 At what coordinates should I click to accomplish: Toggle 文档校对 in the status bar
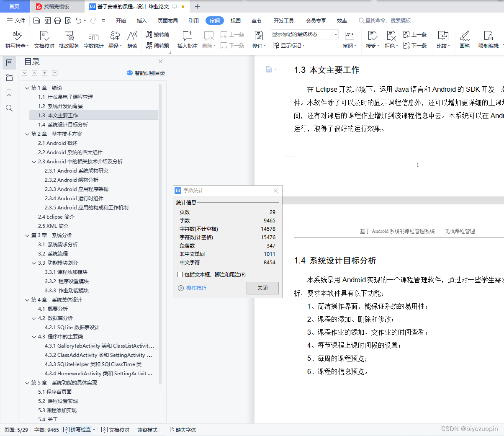(x=116, y=429)
